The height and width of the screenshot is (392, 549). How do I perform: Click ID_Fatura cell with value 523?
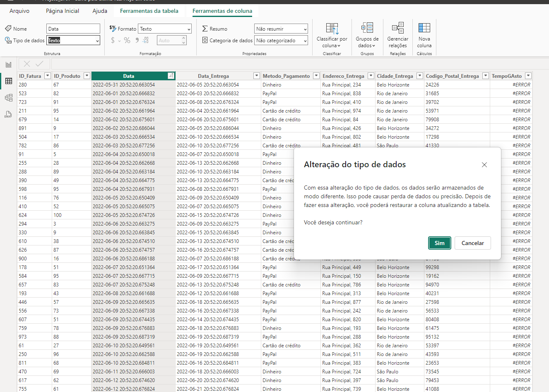click(34, 93)
